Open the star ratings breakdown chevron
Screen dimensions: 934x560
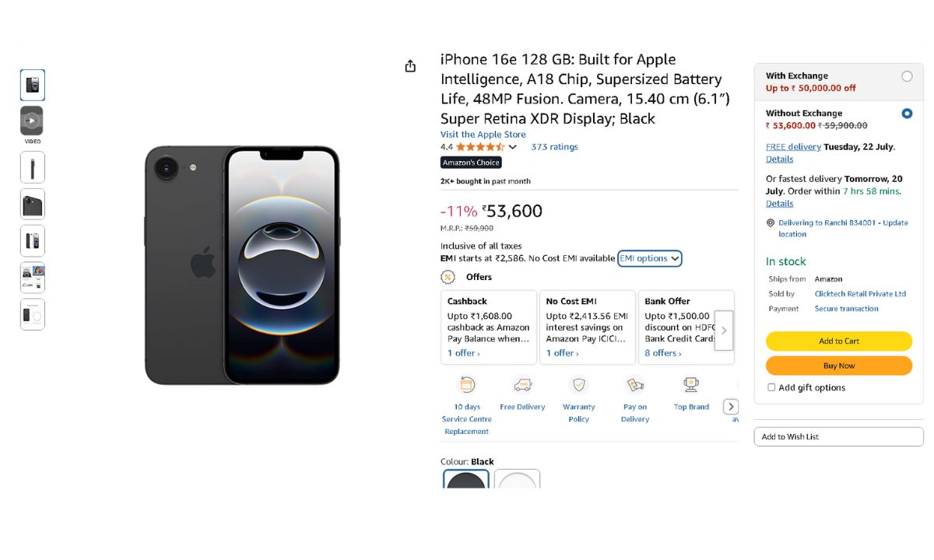pyautogui.click(x=512, y=147)
